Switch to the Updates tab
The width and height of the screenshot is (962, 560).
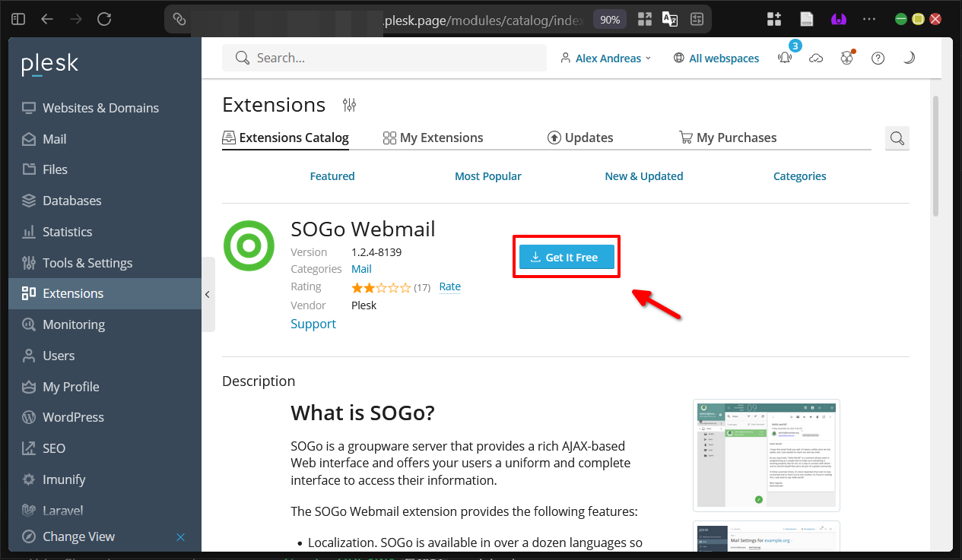pyautogui.click(x=580, y=138)
